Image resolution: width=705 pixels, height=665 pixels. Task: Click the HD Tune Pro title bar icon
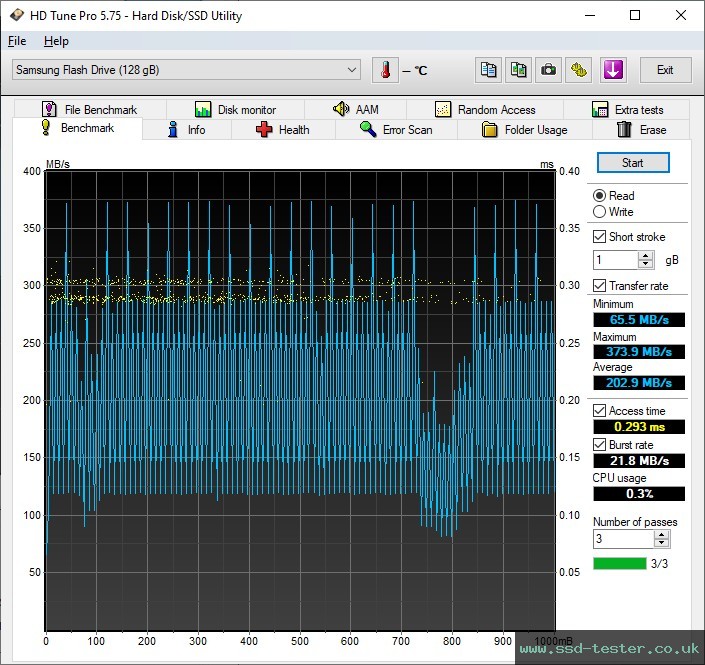[x=17, y=15]
